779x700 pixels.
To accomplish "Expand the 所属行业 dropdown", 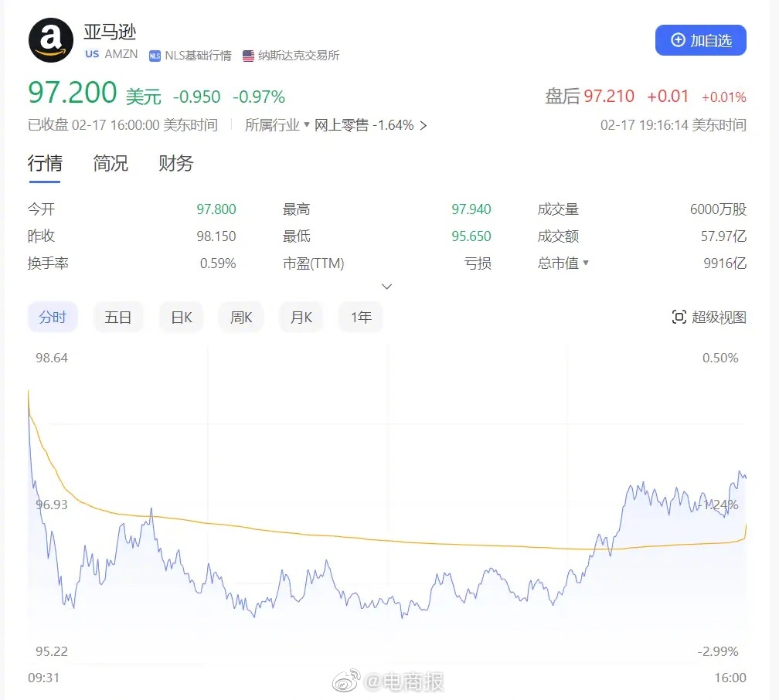I will 277,124.
